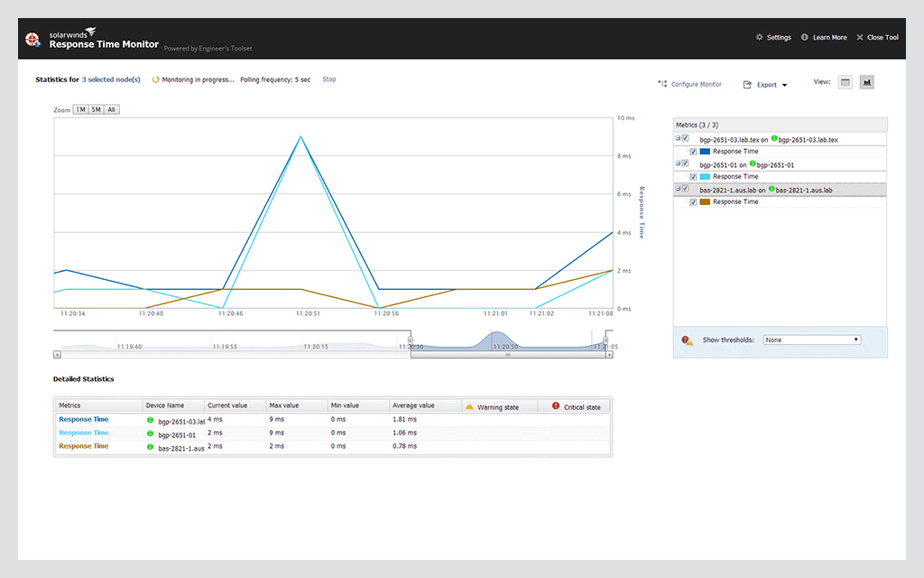Image resolution: width=924 pixels, height=578 pixels.
Task: Uncheck Response Time under bgp-2651-01
Action: pos(693,176)
